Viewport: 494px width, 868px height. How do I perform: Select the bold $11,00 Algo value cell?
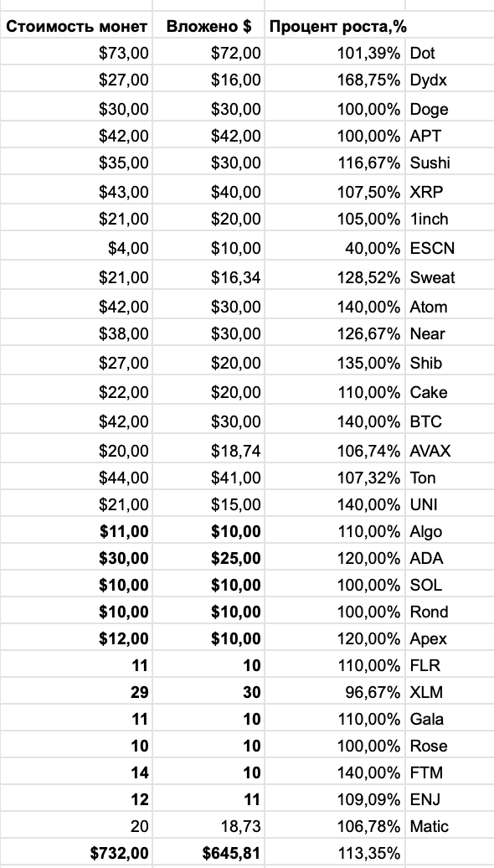(x=76, y=531)
